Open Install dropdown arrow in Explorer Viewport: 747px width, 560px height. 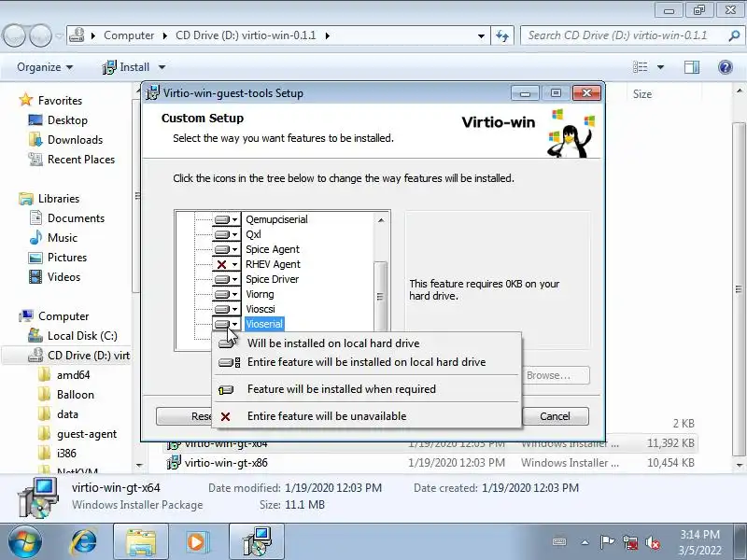(x=162, y=67)
